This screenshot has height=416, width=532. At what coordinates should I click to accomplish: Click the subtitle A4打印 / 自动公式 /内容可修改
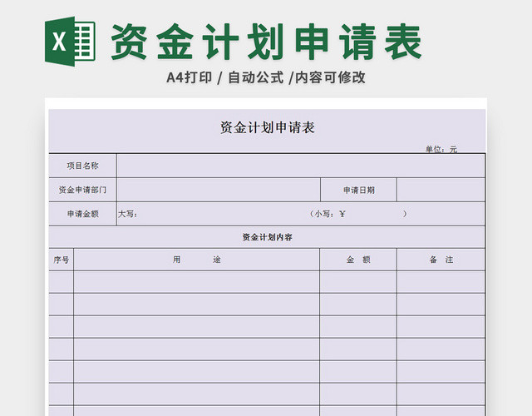pos(266,77)
